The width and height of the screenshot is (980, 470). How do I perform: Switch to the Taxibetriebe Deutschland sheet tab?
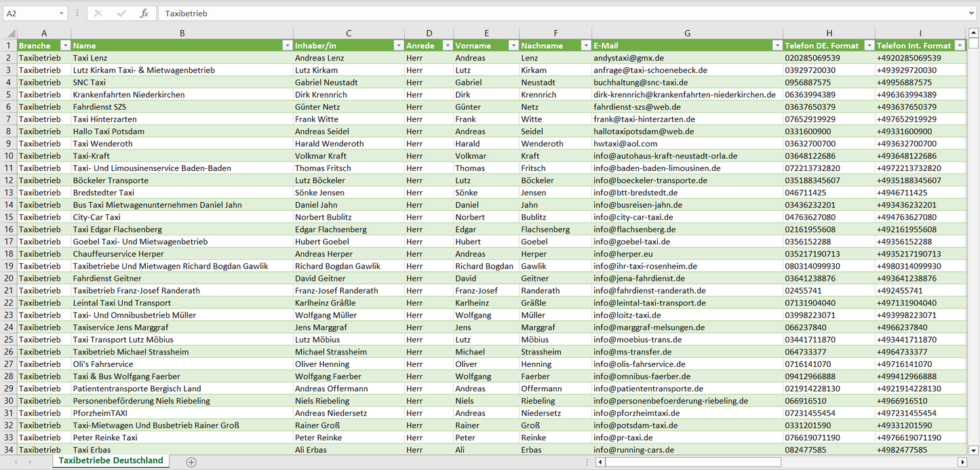tap(111, 461)
